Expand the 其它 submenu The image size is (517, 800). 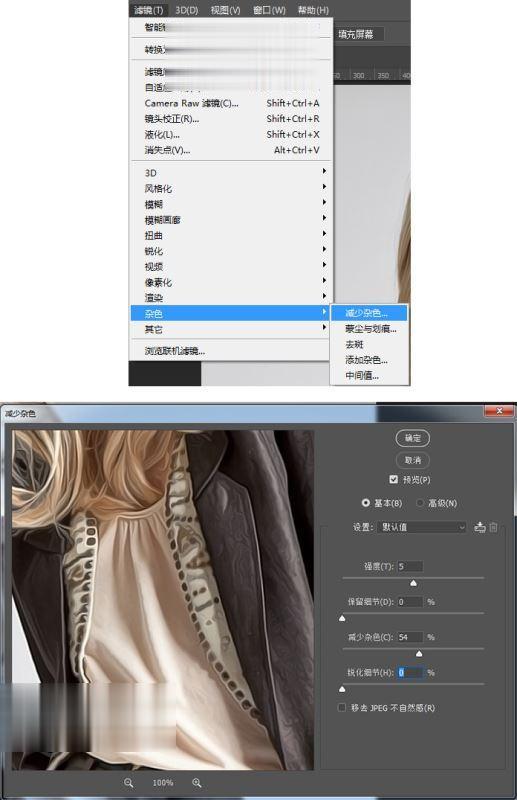[x=232, y=330]
